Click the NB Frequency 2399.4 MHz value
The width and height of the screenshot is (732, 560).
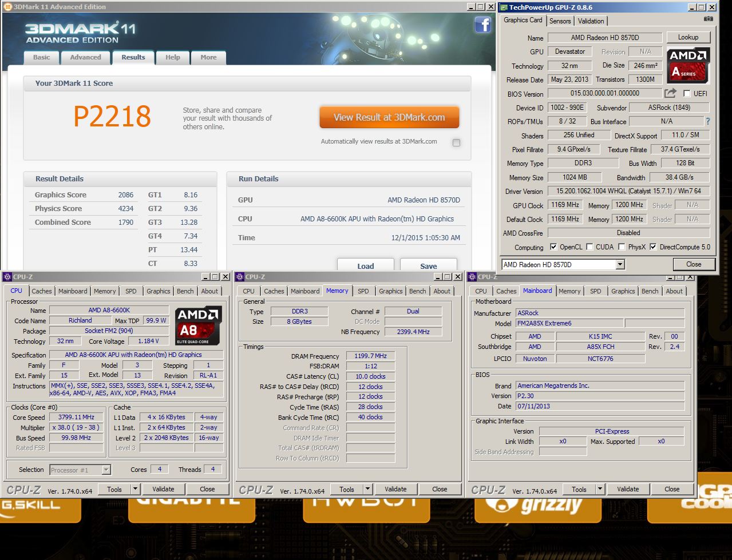tap(413, 332)
